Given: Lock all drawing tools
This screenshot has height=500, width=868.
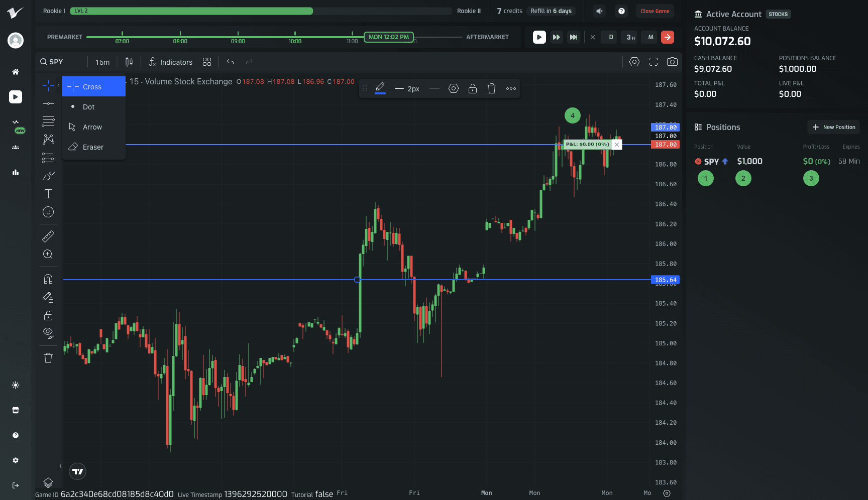Looking at the screenshot, I should [x=48, y=315].
